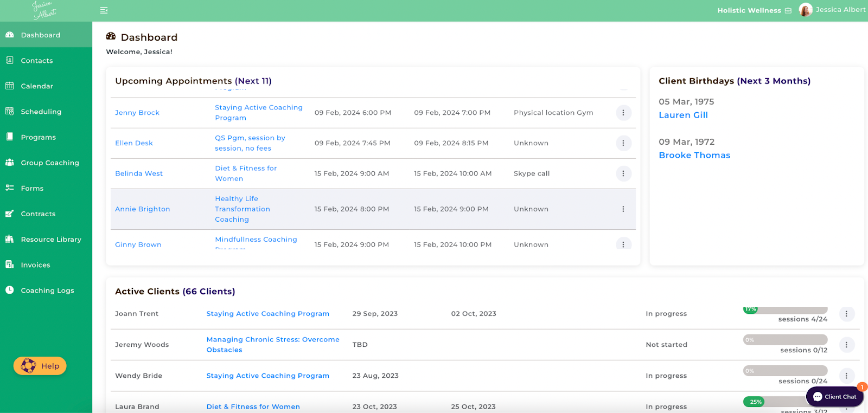Select Scheduling from the sidebar
Viewport: 868px width, 413px height.
pyautogui.click(x=46, y=111)
